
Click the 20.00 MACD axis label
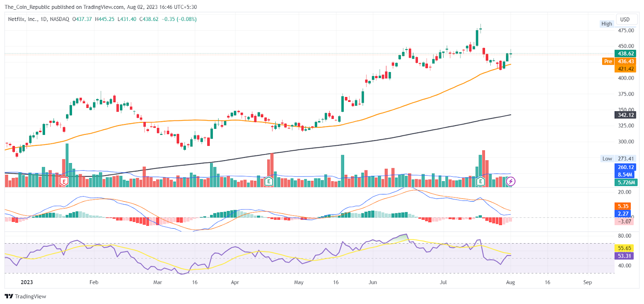625,192
